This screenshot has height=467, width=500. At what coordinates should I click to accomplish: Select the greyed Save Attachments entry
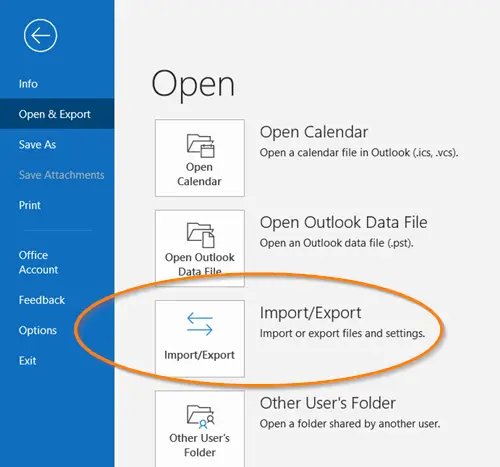coord(62,175)
